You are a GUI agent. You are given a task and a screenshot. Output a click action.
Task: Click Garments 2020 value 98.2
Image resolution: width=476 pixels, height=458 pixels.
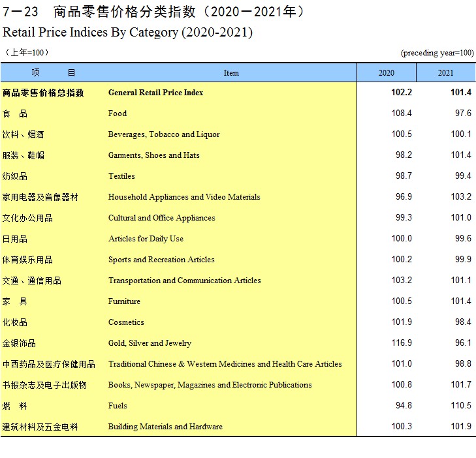coord(404,155)
